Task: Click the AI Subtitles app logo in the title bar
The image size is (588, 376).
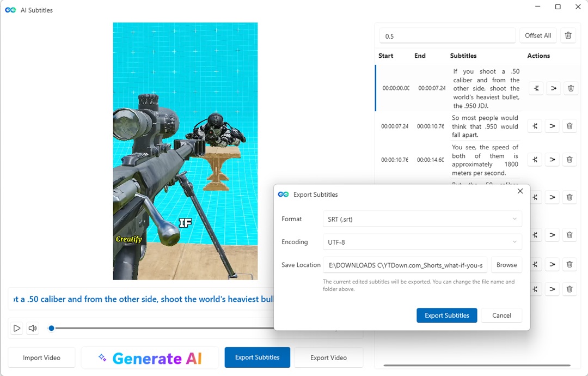Action: [x=10, y=10]
